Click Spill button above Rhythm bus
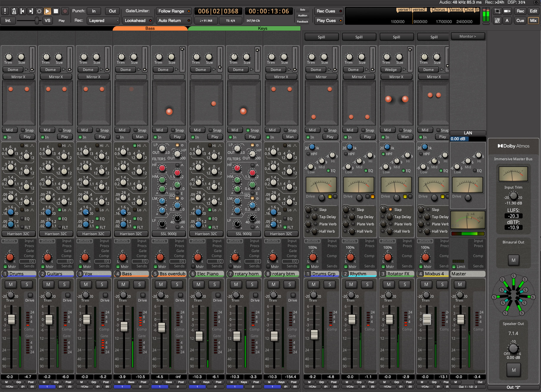 [359, 37]
